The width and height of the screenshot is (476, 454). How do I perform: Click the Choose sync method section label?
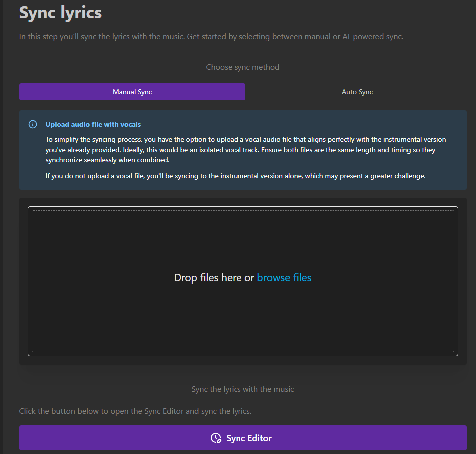pos(242,67)
